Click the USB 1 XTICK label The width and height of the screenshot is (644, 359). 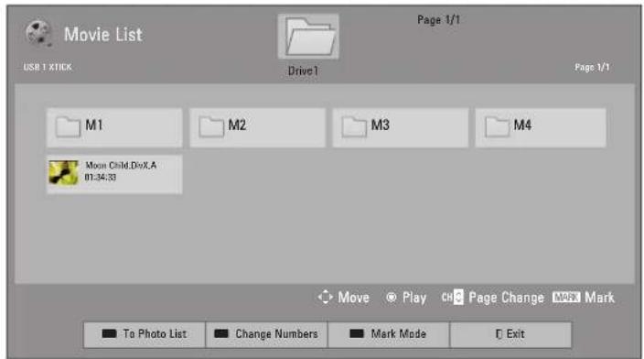click(48, 67)
